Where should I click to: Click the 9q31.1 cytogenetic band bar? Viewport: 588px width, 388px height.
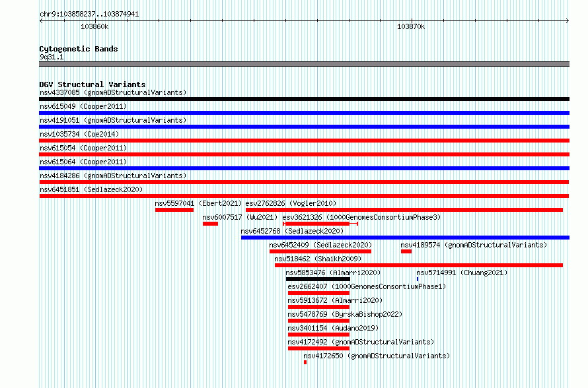click(x=304, y=64)
